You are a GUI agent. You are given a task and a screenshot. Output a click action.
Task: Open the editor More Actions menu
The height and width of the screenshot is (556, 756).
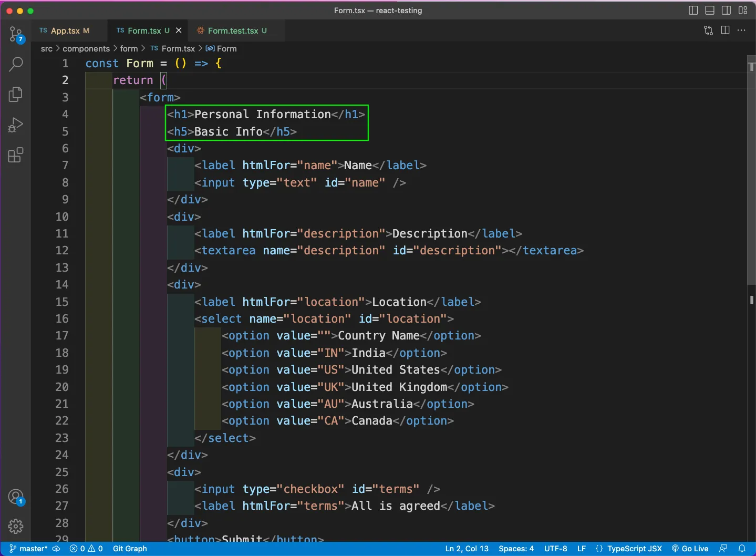pyautogui.click(x=741, y=30)
